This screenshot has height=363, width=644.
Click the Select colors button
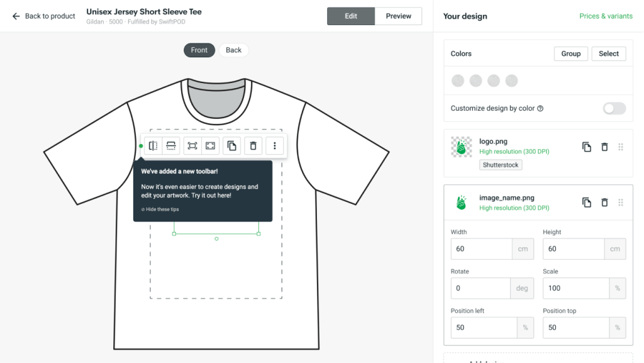609,54
